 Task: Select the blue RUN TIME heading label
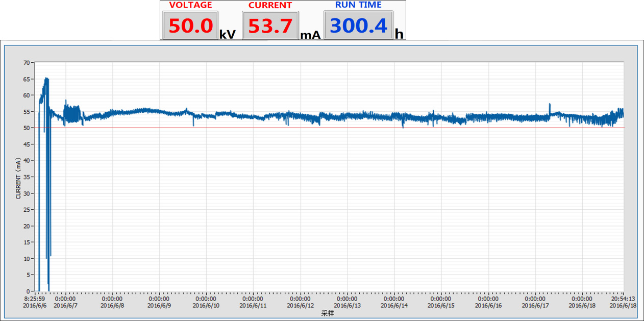(x=358, y=5)
